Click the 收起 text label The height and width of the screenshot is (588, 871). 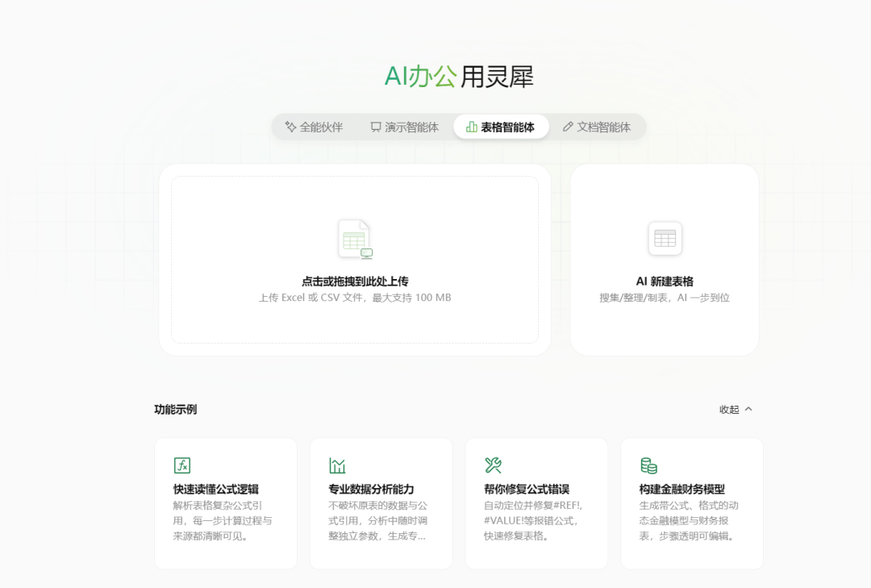pyautogui.click(x=728, y=410)
